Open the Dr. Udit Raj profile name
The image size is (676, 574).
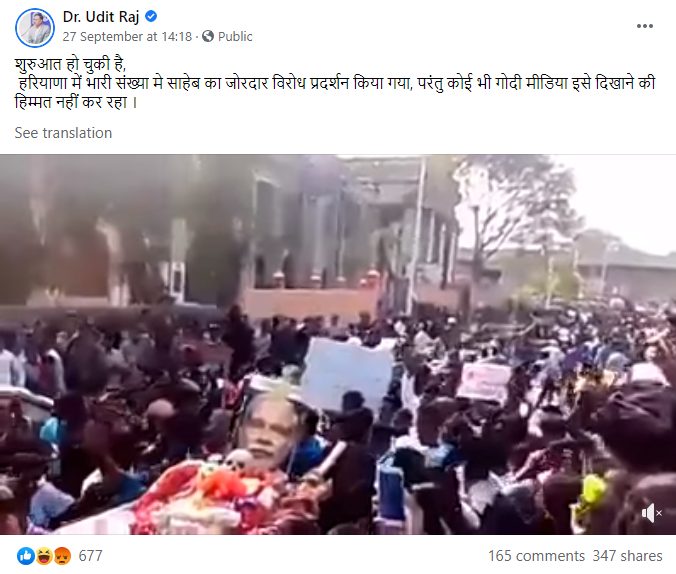coord(101,17)
